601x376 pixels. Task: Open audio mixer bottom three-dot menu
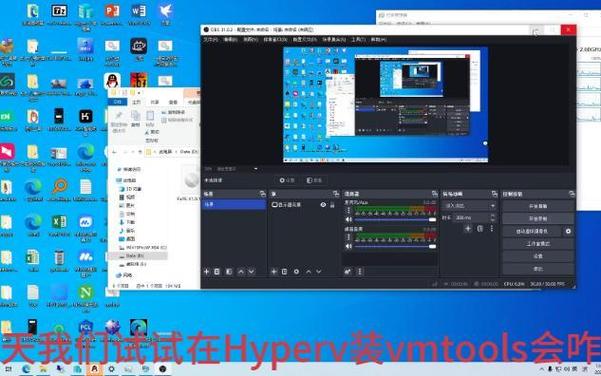tap(360, 272)
